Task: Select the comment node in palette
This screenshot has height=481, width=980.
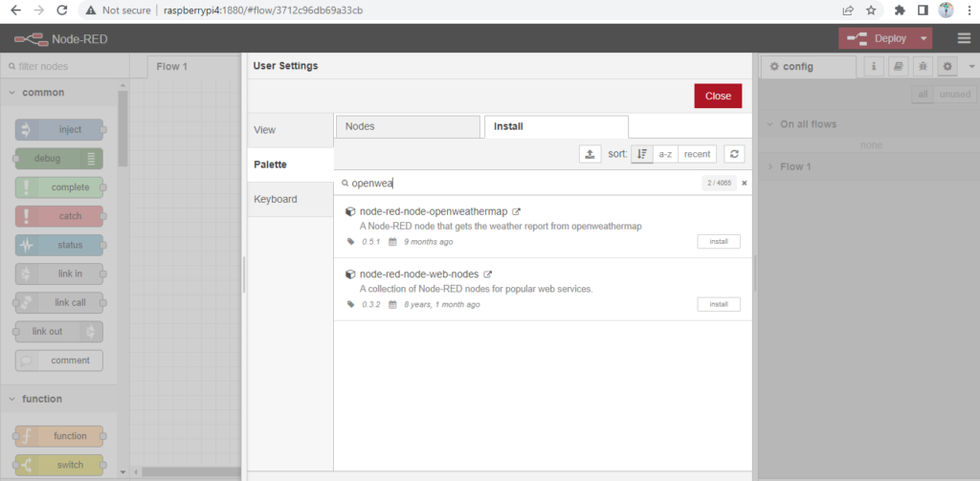Action: point(59,361)
